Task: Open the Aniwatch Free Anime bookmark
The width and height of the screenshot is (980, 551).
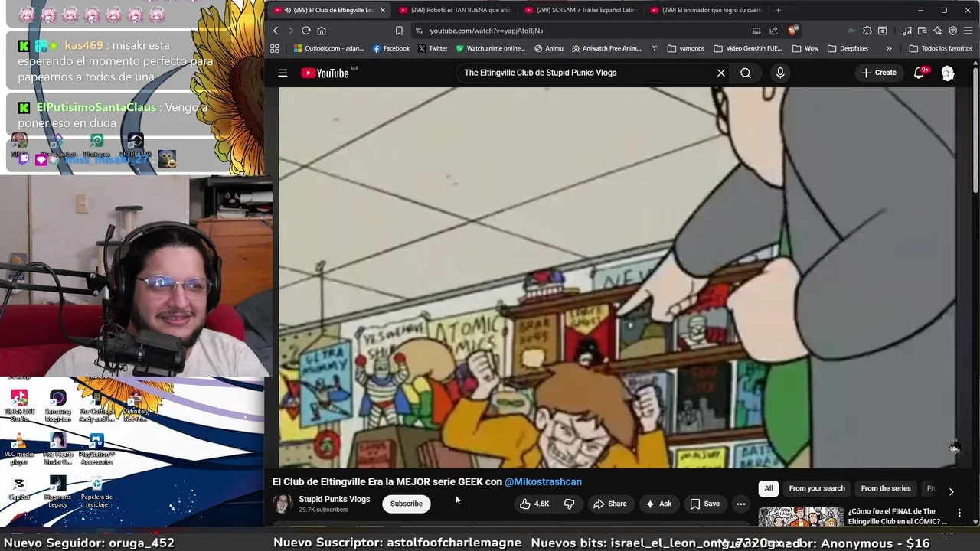Action: click(x=606, y=48)
